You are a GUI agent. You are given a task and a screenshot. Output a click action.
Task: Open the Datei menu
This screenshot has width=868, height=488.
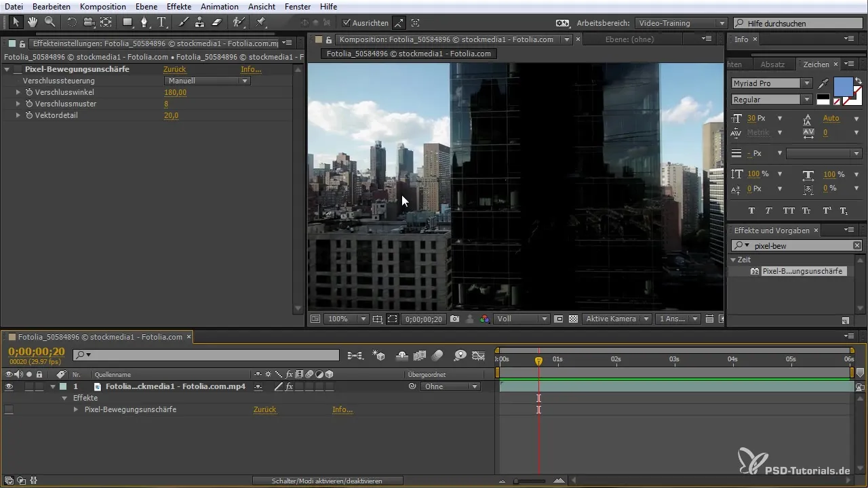tap(14, 6)
